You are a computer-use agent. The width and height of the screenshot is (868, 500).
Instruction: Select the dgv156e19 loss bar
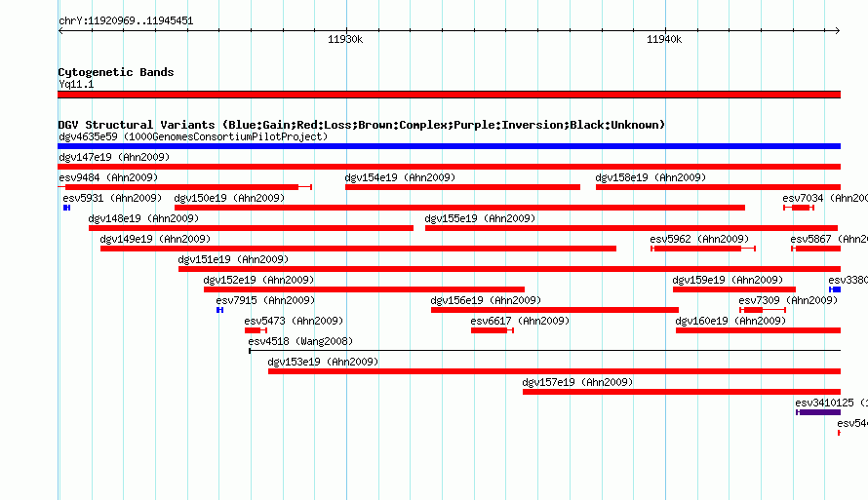click(x=555, y=310)
